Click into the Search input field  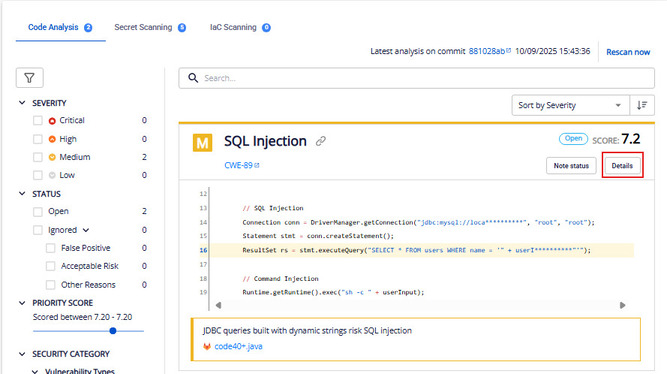pos(416,78)
